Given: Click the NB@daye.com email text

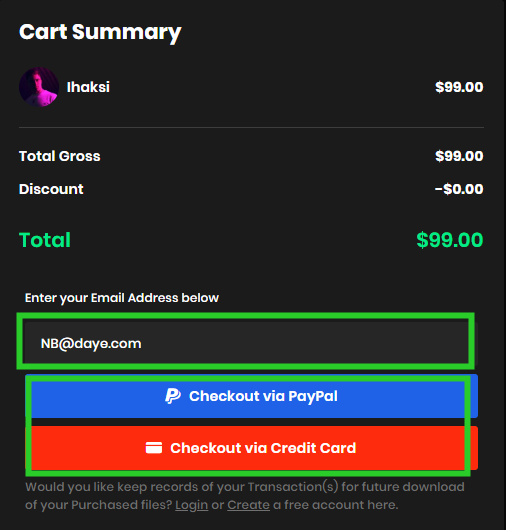Looking at the screenshot, I should 91,343.
